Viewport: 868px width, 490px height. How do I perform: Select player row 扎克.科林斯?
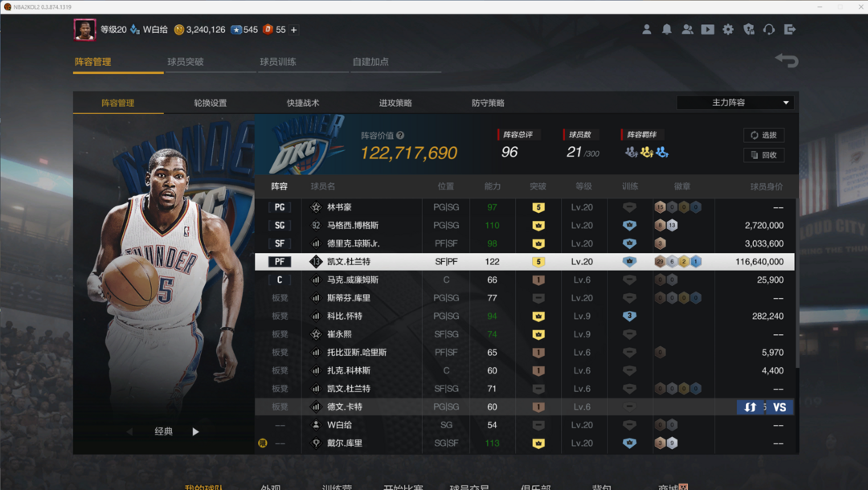[x=524, y=370]
